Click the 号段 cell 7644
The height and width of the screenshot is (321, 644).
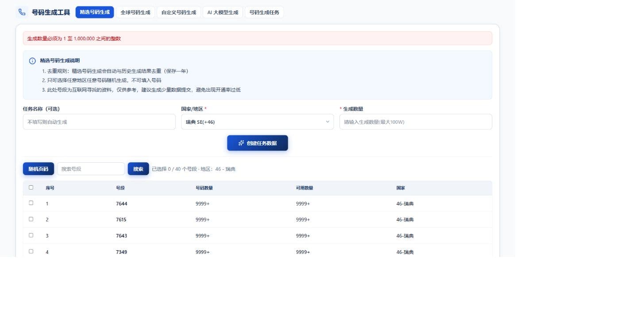click(x=122, y=204)
